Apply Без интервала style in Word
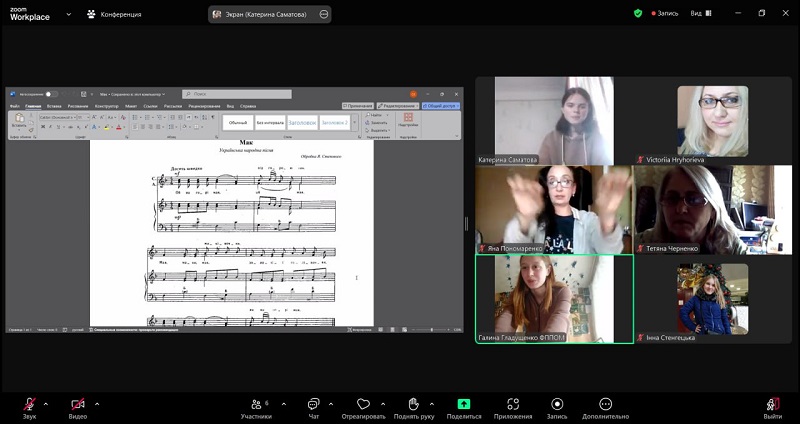This screenshot has height=424, width=800. tap(270, 122)
